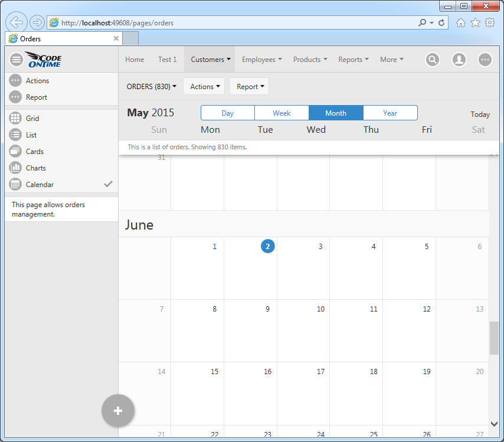Click the Report sidebar icon
This screenshot has width=504, height=442.
[15, 97]
